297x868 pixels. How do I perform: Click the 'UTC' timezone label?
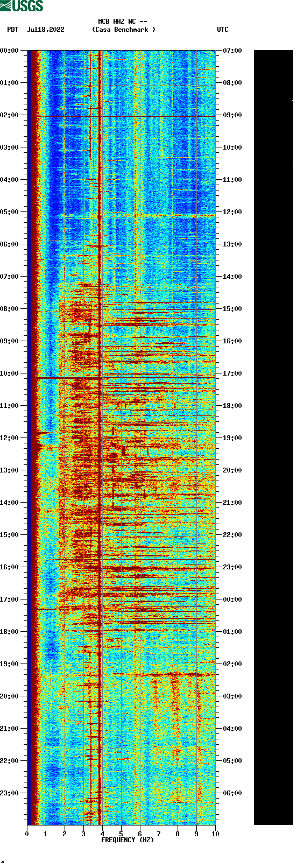pos(223,30)
